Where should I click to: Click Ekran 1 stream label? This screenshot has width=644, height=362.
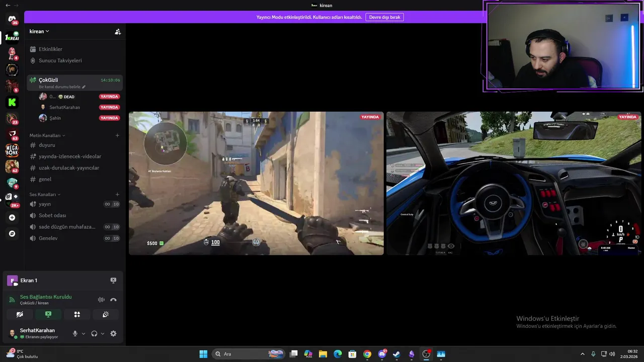[29, 281]
